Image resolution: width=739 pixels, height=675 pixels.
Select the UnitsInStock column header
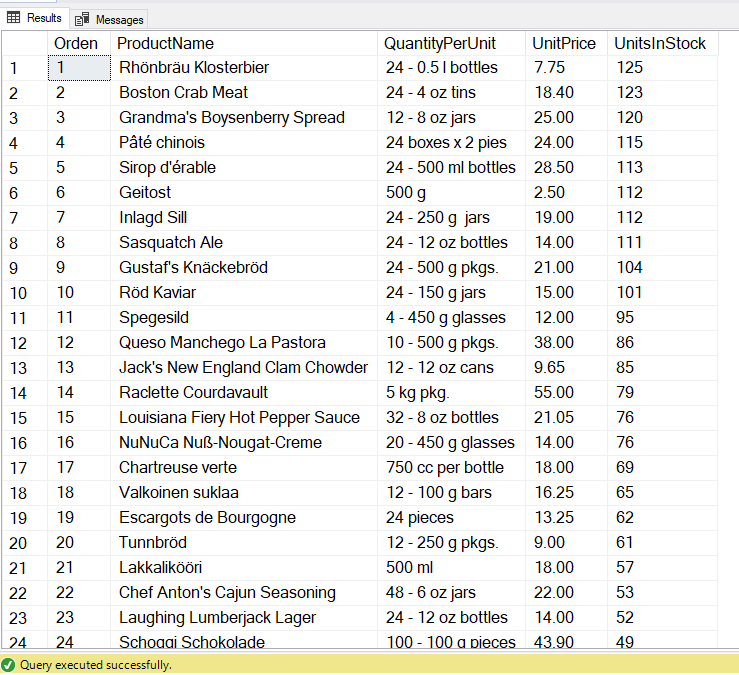tap(662, 43)
